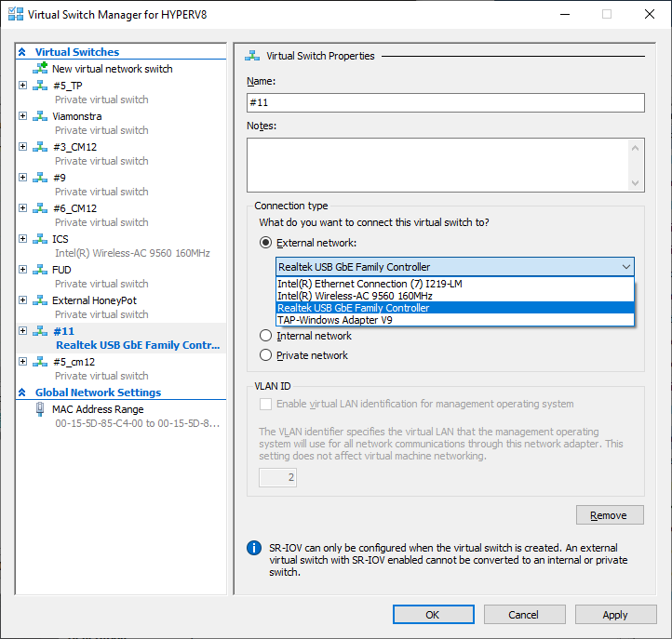Click the #5_TP switch network icon

point(40,86)
